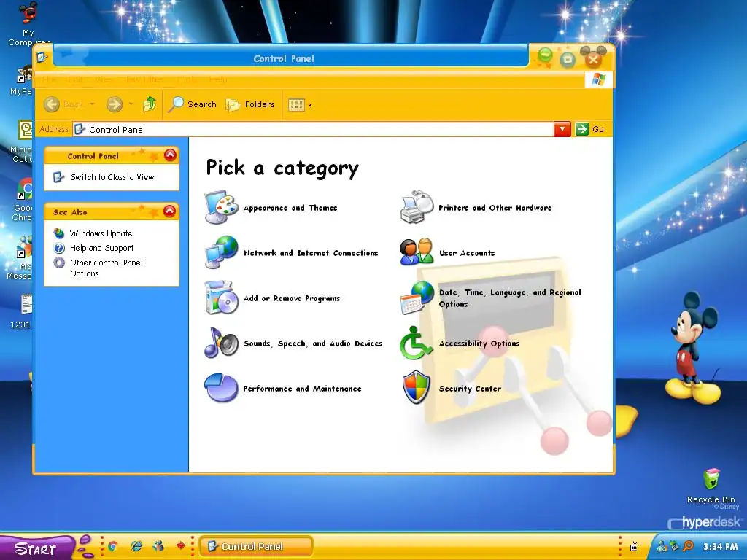Open the Help and Support link

tap(101, 248)
